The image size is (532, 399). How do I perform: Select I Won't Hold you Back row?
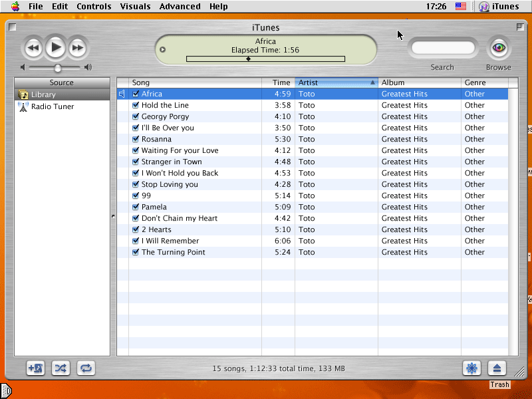click(313, 173)
